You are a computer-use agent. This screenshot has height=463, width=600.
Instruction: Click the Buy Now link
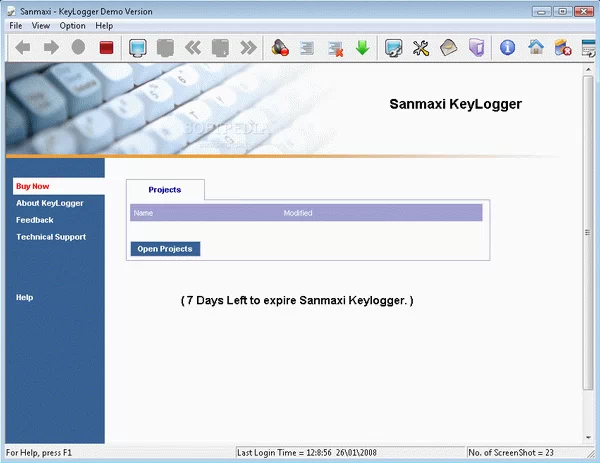(x=33, y=186)
